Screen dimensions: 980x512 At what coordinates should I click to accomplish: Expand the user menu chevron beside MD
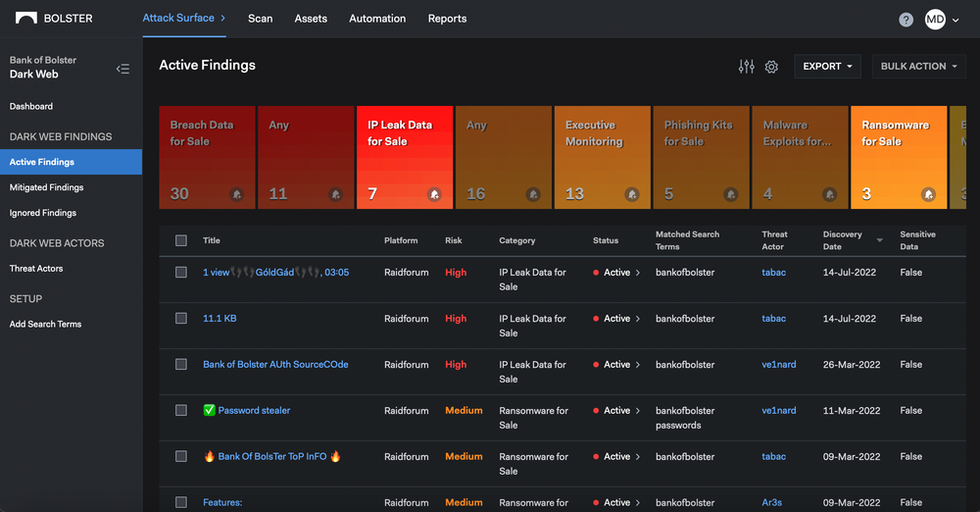click(x=955, y=20)
